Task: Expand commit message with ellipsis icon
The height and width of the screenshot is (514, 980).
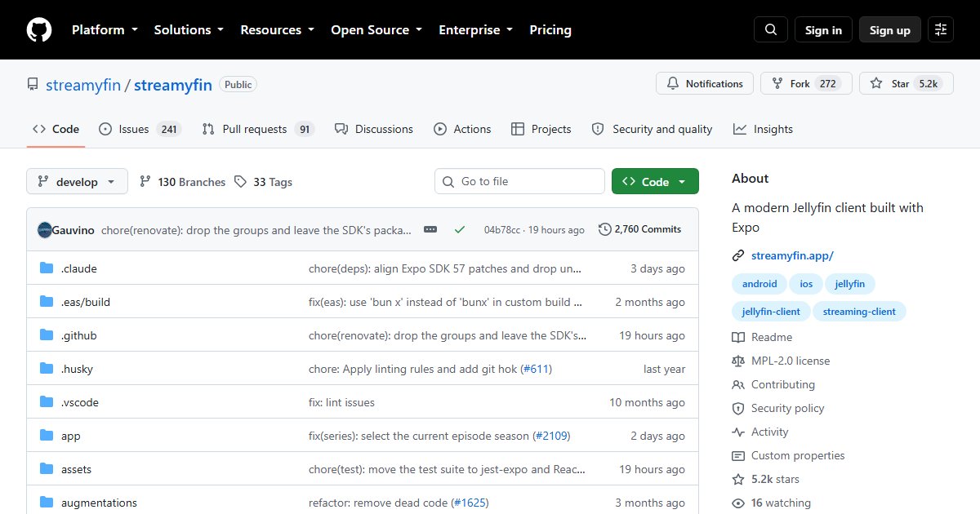Action: pyautogui.click(x=430, y=230)
